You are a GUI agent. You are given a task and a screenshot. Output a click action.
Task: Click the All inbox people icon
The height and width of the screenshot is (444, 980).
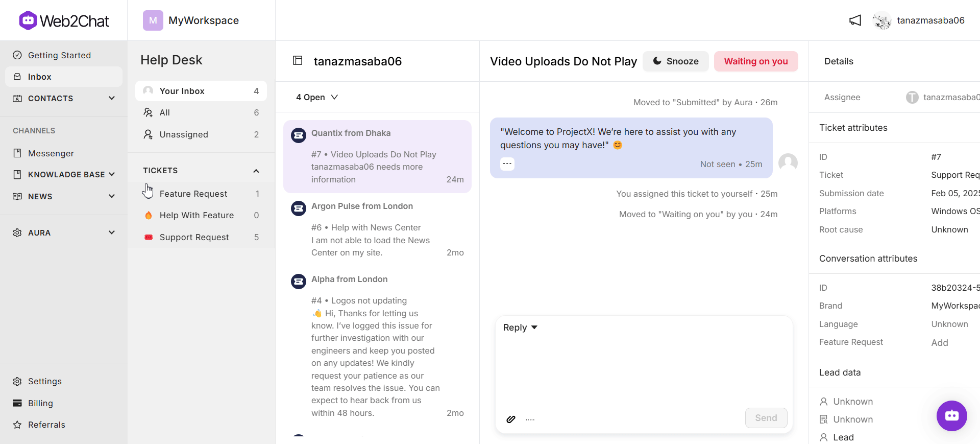tap(148, 112)
